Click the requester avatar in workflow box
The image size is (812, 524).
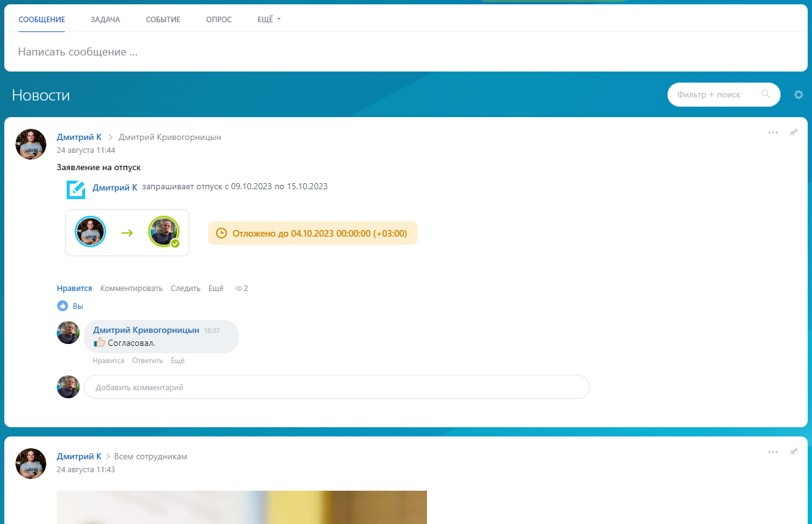(x=90, y=232)
